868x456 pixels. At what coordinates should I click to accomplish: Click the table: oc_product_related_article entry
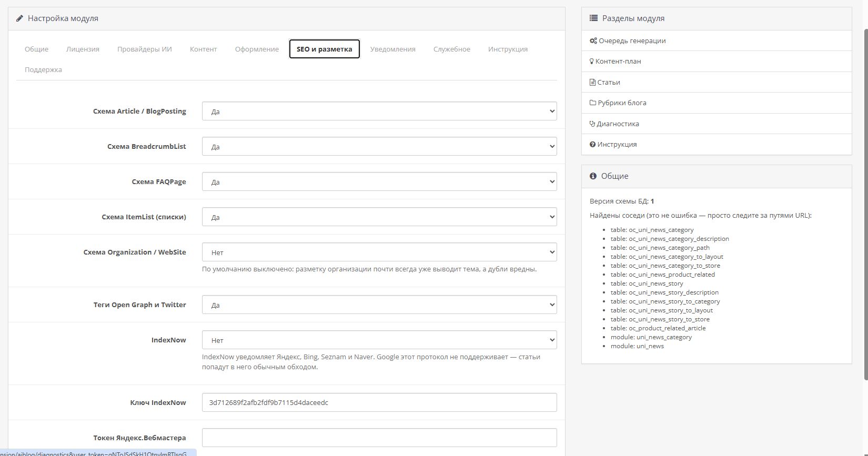click(x=658, y=328)
